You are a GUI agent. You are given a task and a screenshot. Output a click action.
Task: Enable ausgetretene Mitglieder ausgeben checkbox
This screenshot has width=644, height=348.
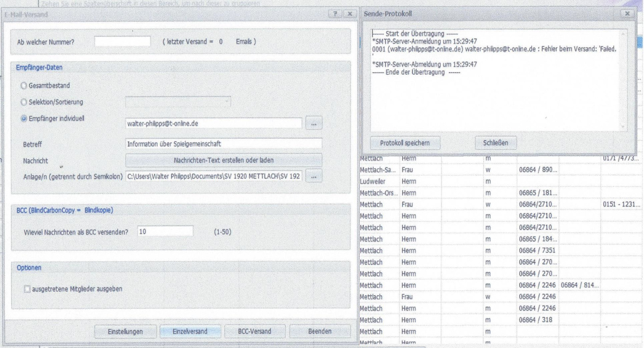tap(27, 289)
